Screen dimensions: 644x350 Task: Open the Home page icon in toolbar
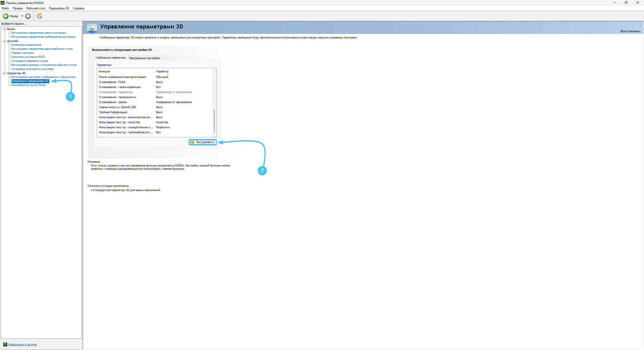click(39, 16)
